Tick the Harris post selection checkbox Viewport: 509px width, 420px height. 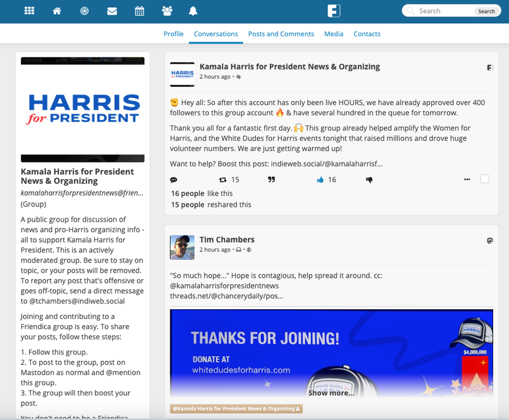pos(485,179)
